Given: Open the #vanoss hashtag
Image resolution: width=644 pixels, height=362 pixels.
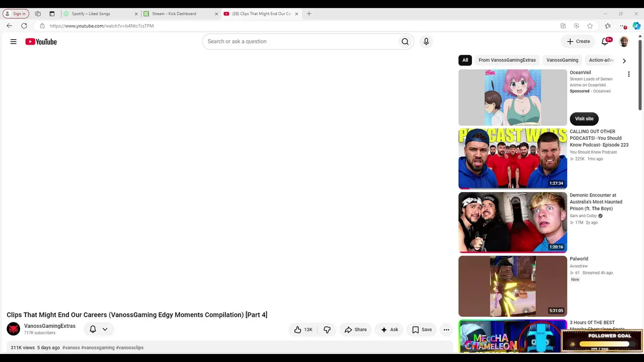Looking at the screenshot, I should coord(71,348).
